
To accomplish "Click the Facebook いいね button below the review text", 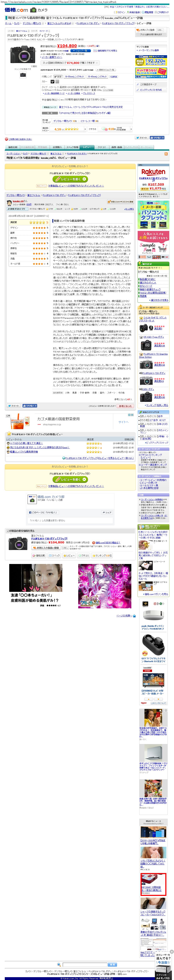I will point(30,406).
